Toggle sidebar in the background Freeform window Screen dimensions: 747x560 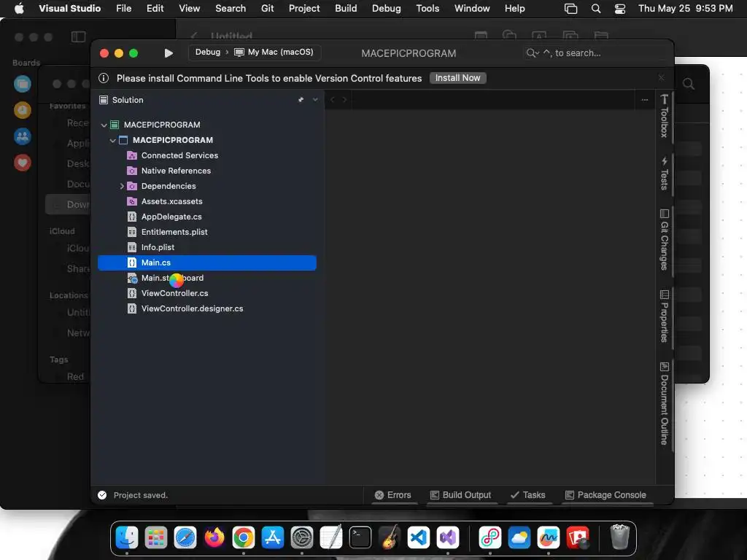coord(79,36)
